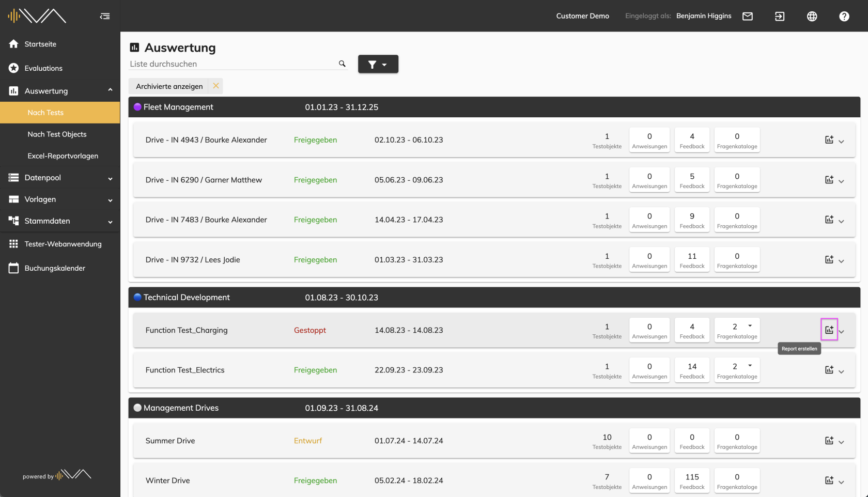Open the language globe icon
Viewport: 868px width, 497px height.
click(812, 17)
